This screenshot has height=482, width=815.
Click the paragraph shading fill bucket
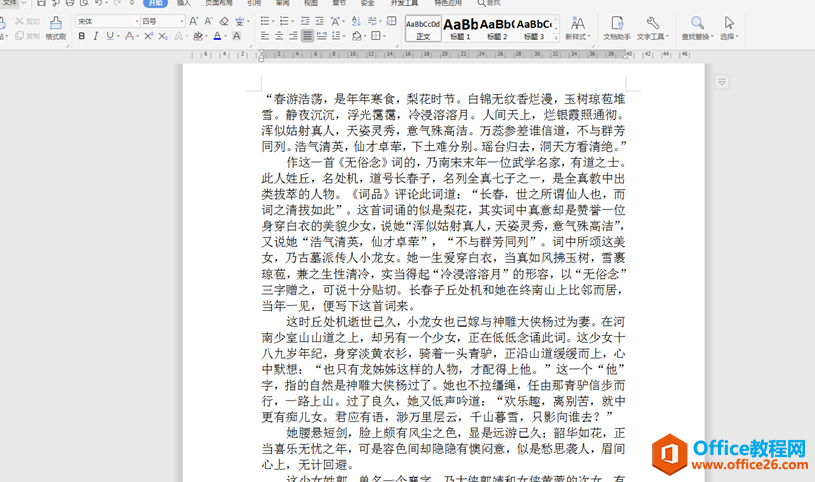356,36
